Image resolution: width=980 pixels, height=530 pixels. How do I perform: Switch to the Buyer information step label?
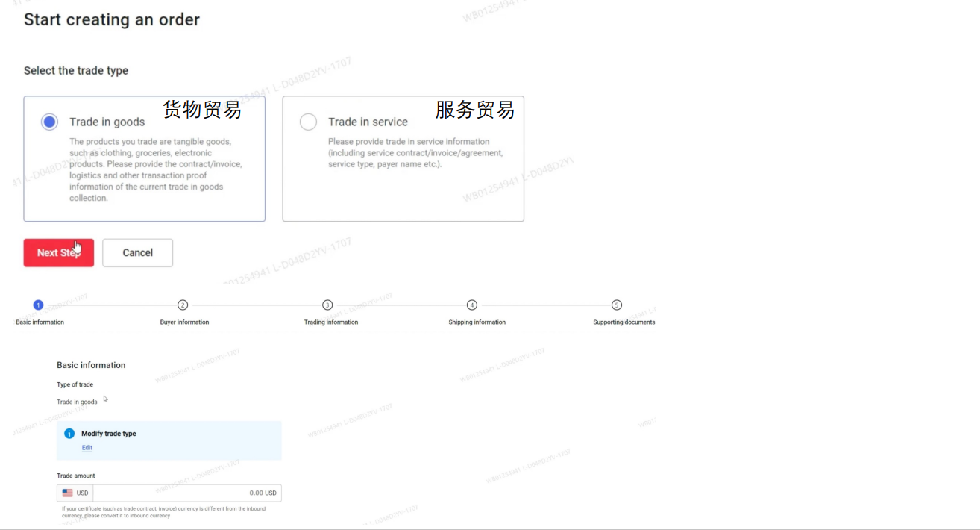[184, 322]
